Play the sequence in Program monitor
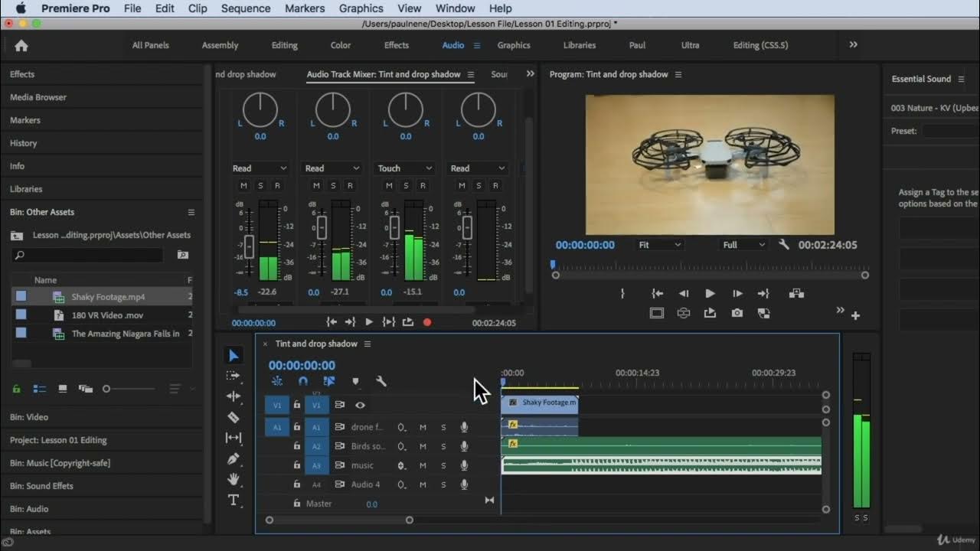The height and width of the screenshot is (551, 980). pyautogui.click(x=710, y=293)
